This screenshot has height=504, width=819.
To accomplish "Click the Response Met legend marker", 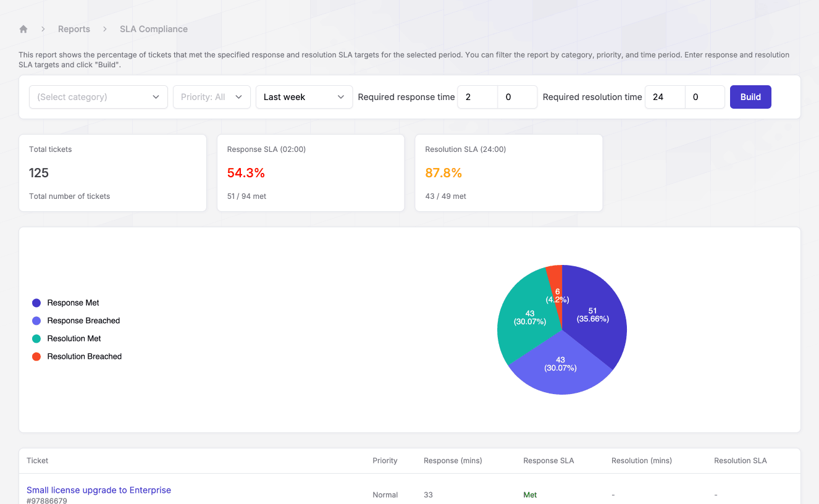I will (36, 303).
